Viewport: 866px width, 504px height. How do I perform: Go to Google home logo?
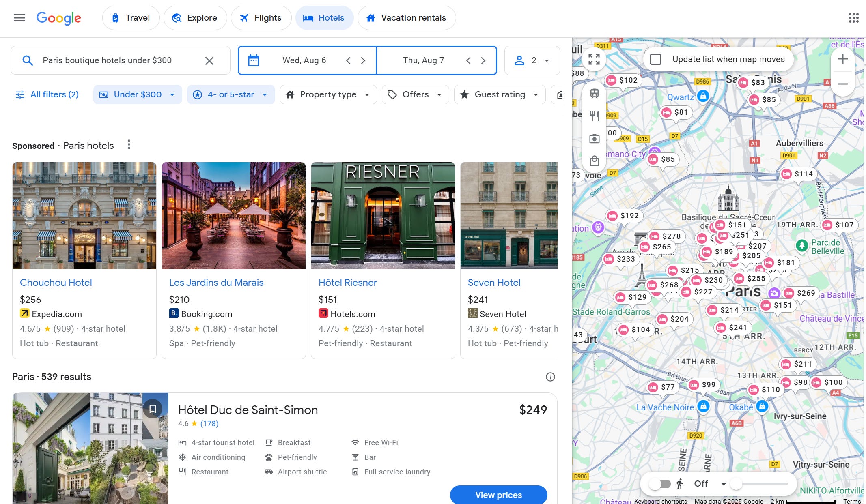[x=58, y=18]
